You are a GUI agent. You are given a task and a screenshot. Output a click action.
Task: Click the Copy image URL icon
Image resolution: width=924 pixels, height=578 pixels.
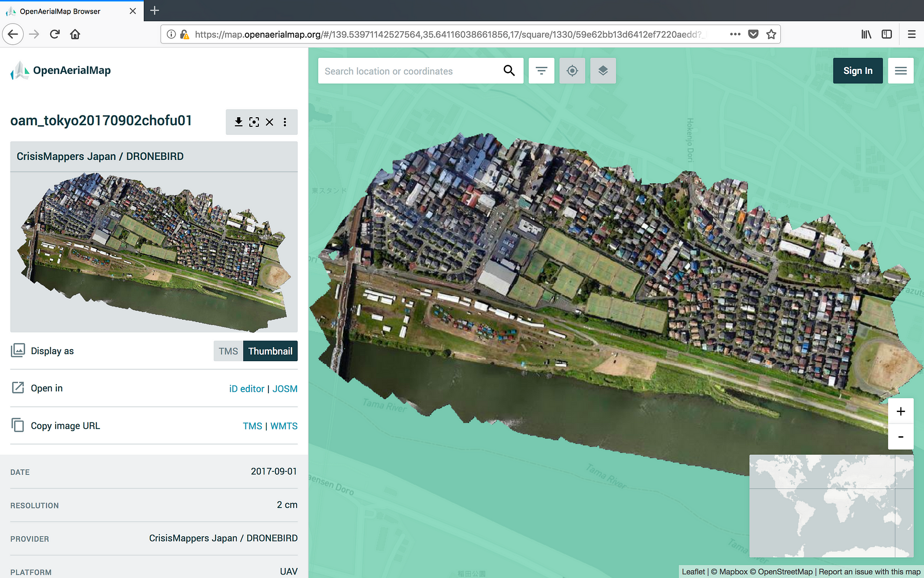click(18, 425)
